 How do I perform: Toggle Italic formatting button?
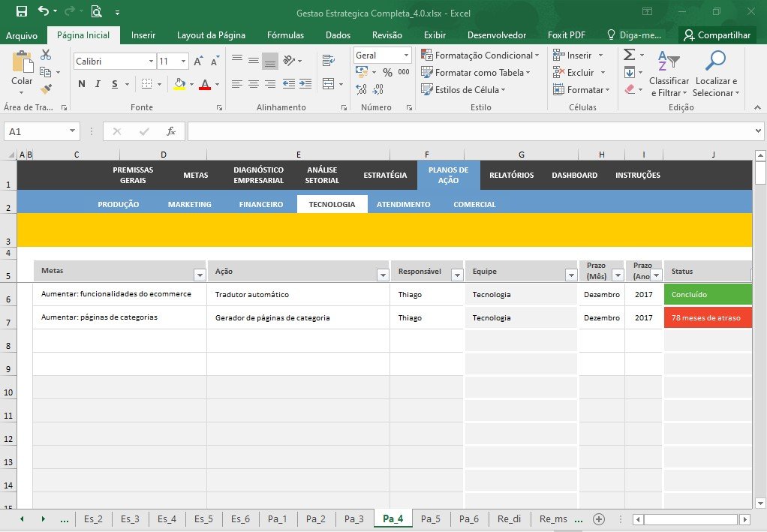98,84
